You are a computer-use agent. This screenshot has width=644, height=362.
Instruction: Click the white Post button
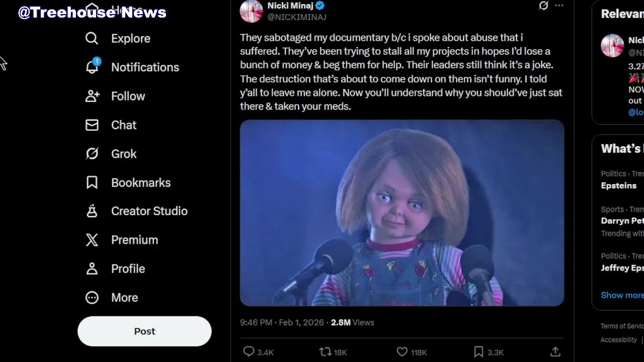(144, 331)
